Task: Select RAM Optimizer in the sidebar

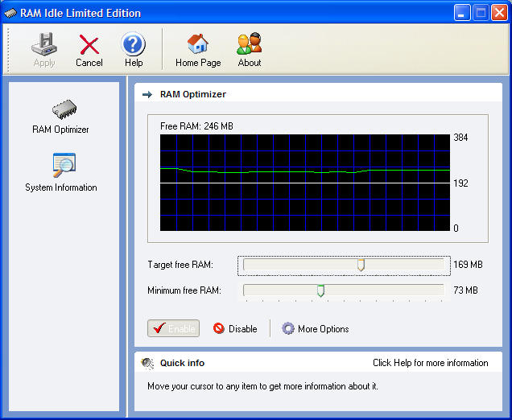Action: (60, 117)
